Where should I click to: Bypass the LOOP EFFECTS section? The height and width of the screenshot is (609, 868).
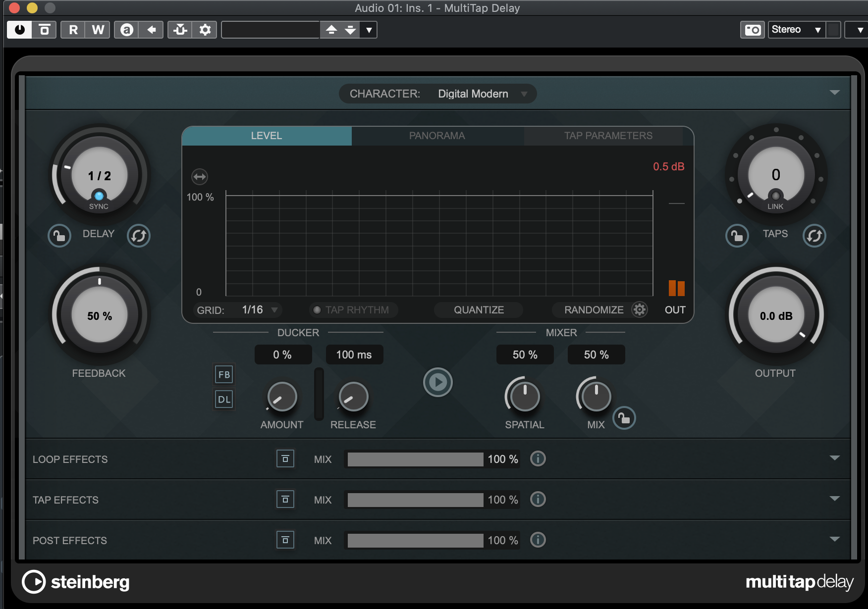pos(285,459)
